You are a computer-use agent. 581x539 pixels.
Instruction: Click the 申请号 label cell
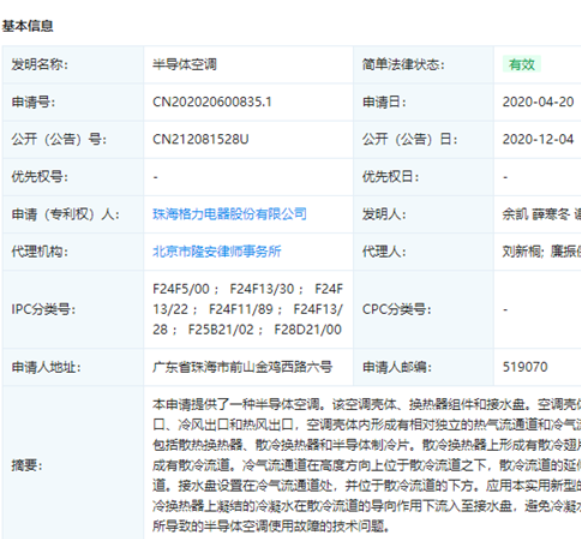[x=73, y=102]
